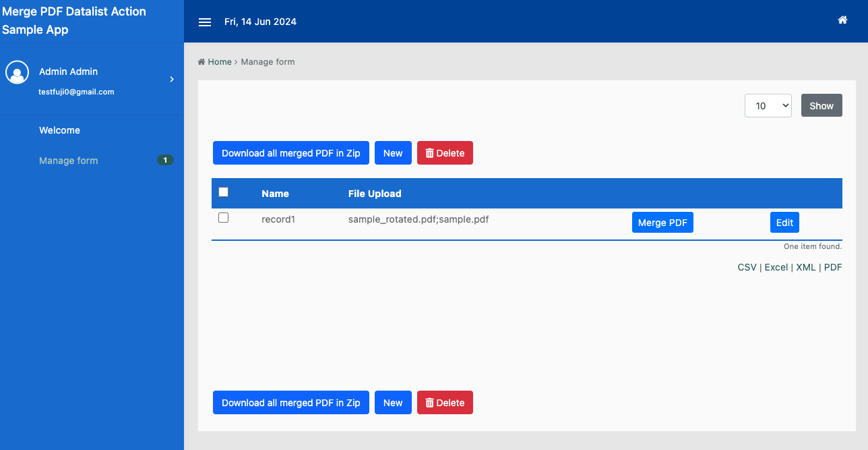The height and width of the screenshot is (450, 868).
Task: Click the top New button
Action: coord(393,153)
